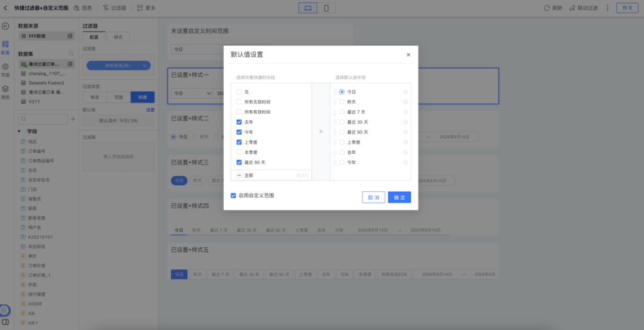This screenshot has height=330, width=644.
Task: Uncheck the 去年 checkbox
Action: (239, 122)
